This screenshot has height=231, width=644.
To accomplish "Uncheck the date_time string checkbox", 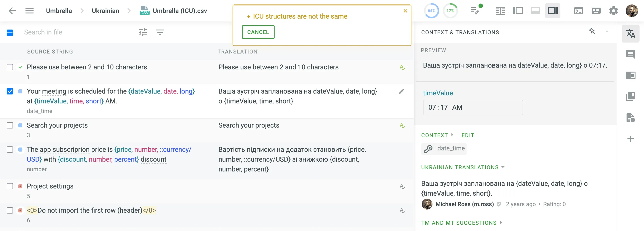I will tap(10, 91).
